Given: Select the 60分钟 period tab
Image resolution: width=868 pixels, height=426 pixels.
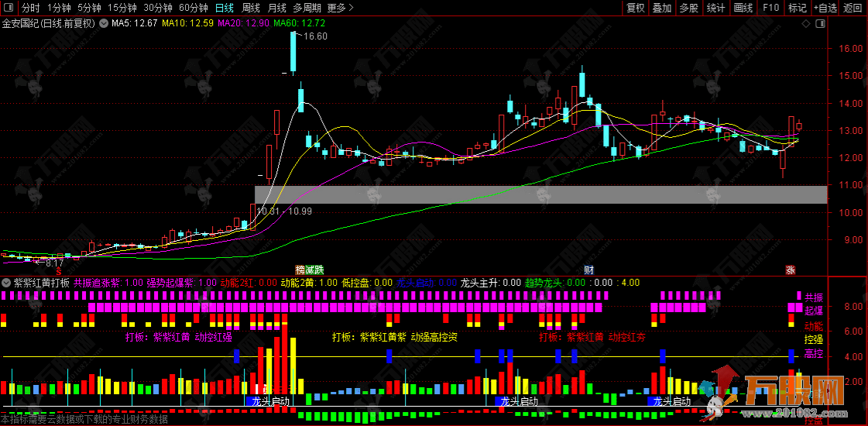Looking at the screenshot, I should point(194,8).
